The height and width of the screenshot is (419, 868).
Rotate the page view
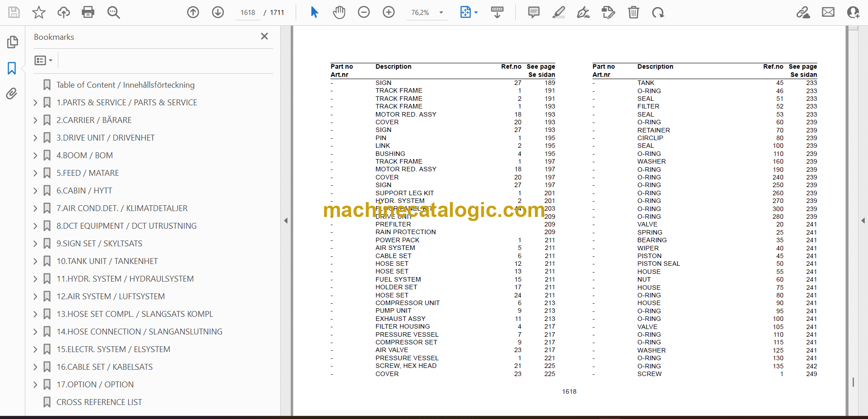[658, 12]
